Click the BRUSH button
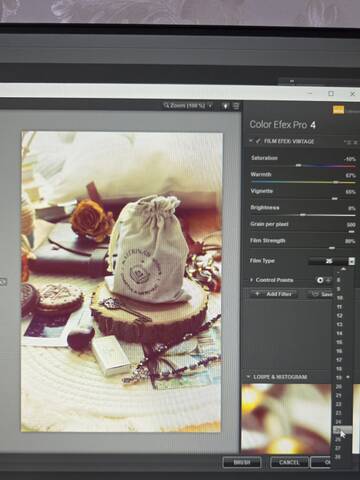The image size is (360, 480). pos(242,462)
